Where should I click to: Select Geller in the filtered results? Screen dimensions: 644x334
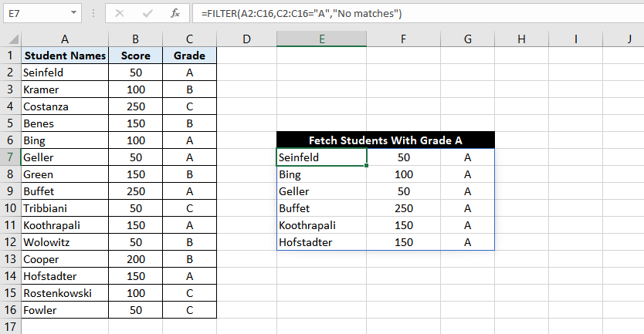point(321,191)
